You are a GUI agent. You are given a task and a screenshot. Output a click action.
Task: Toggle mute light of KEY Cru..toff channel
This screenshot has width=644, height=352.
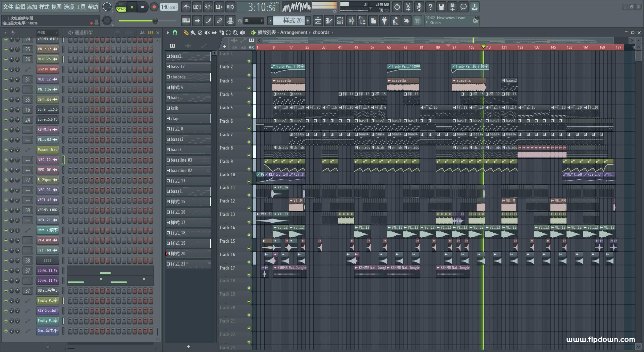point(6,311)
